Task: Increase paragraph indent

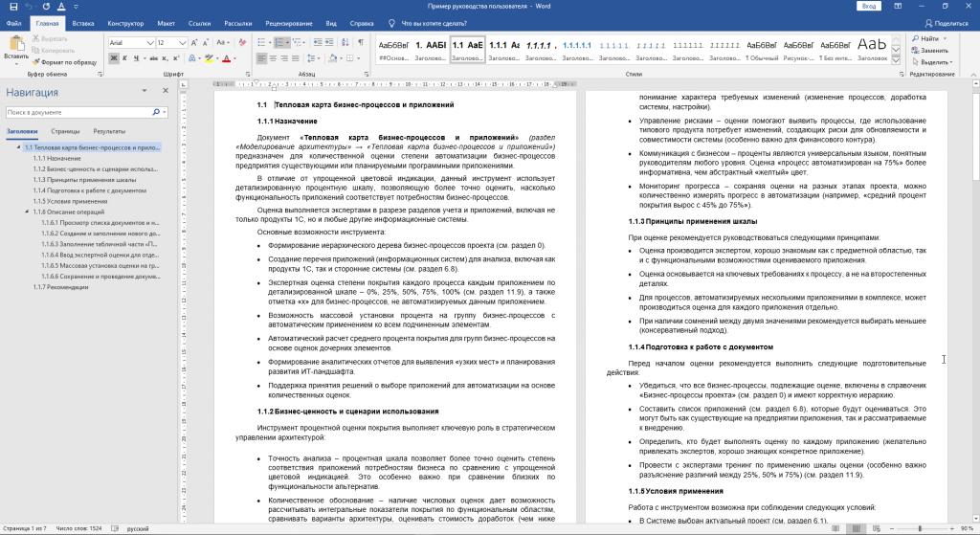Action: click(x=329, y=42)
